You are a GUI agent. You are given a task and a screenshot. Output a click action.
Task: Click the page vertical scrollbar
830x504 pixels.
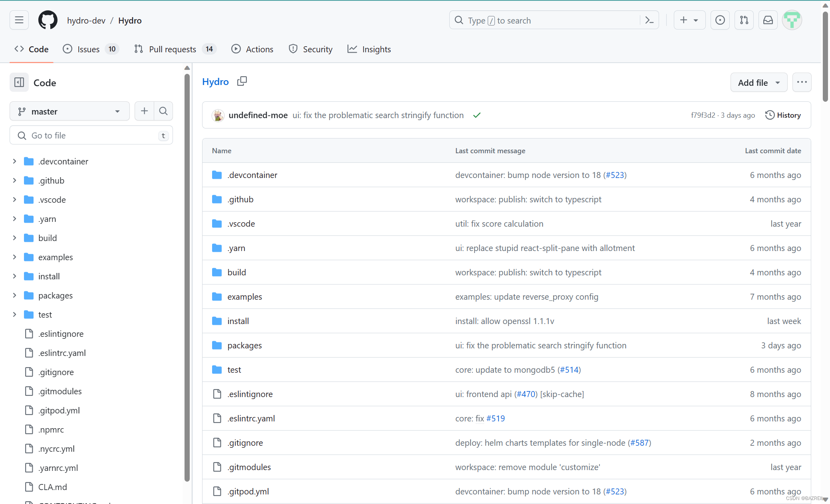tap(825, 56)
